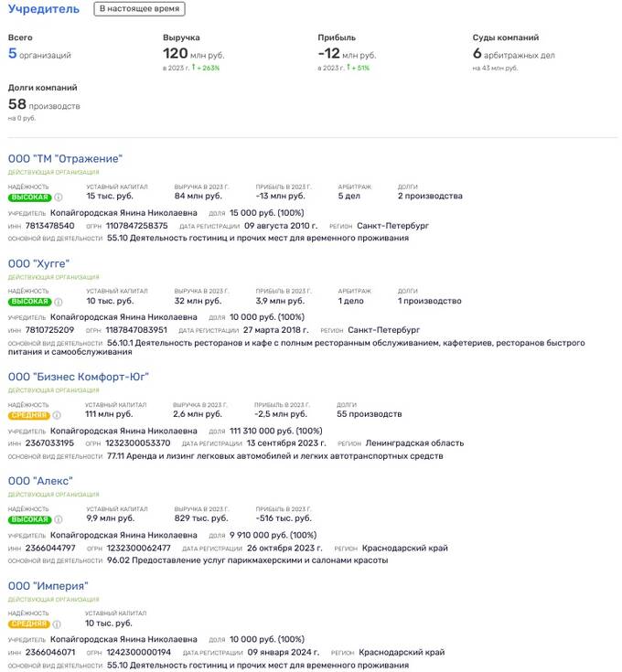Click info icon next to Алекс reliability badge
This screenshot has width=622, height=672.
tap(59, 519)
